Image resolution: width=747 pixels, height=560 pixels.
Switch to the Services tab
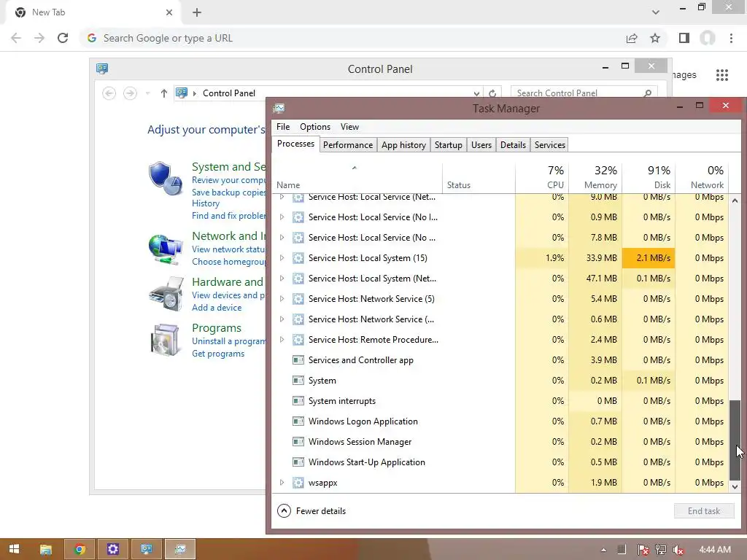click(x=550, y=145)
